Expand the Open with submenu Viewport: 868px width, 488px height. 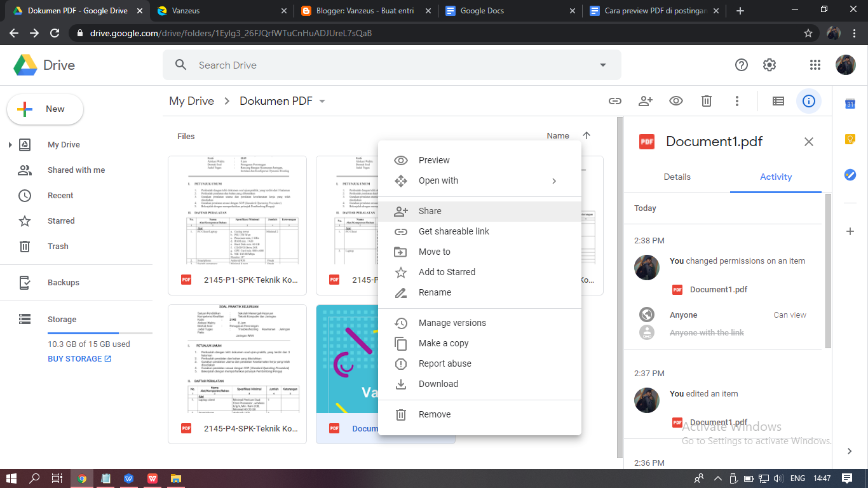(x=553, y=180)
